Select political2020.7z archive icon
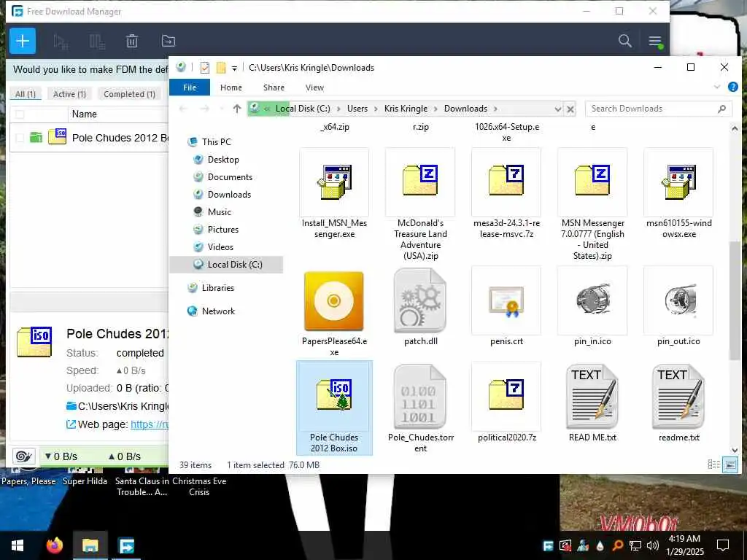The width and height of the screenshot is (747, 560). 506,395
